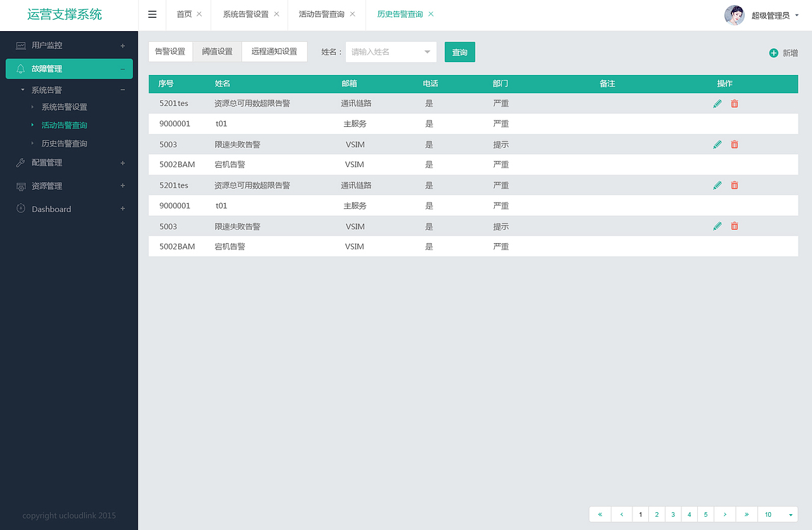The height and width of the screenshot is (530, 812).
Task: Edit the 宕机告警 row with pencil icon
Action: pyautogui.click(x=717, y=164)
